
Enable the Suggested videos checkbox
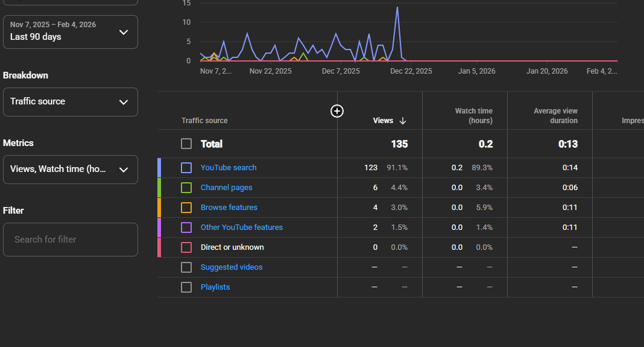tap(186, 267)
